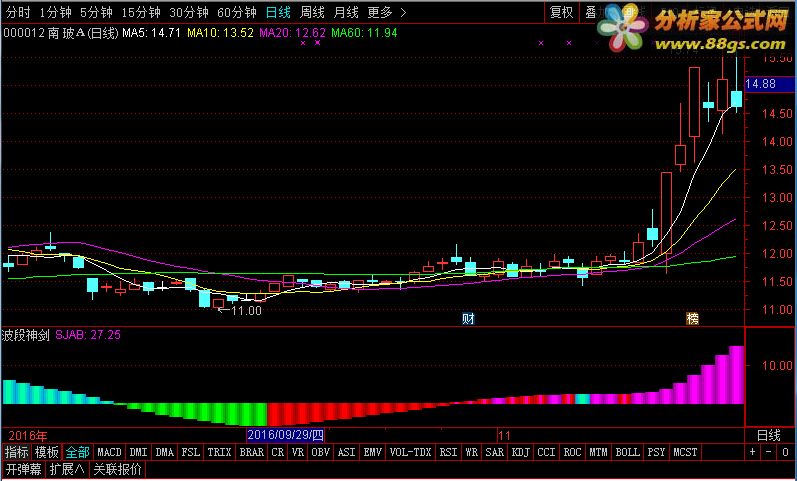Click the SJAB: 27.25 value label

88,335
